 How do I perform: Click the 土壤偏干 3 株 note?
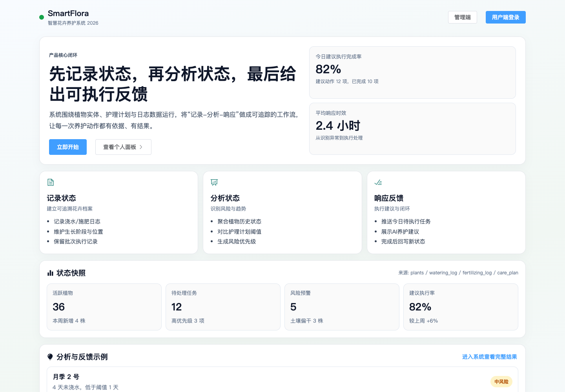point(307,321)
